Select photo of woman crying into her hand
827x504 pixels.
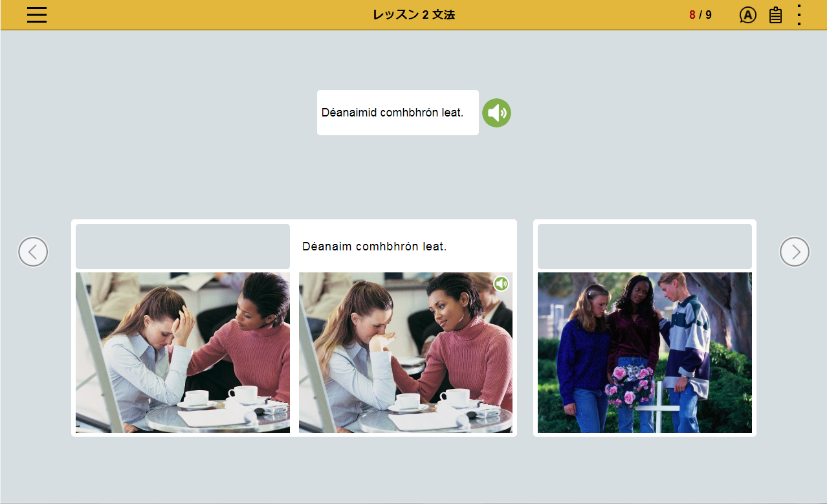(405, 352)
